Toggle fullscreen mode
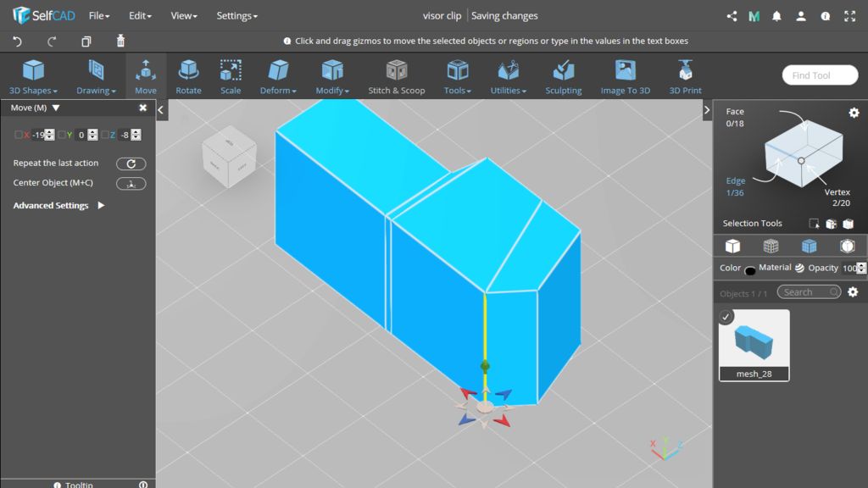The image size is (868, 488). click(x=849, y=16)
